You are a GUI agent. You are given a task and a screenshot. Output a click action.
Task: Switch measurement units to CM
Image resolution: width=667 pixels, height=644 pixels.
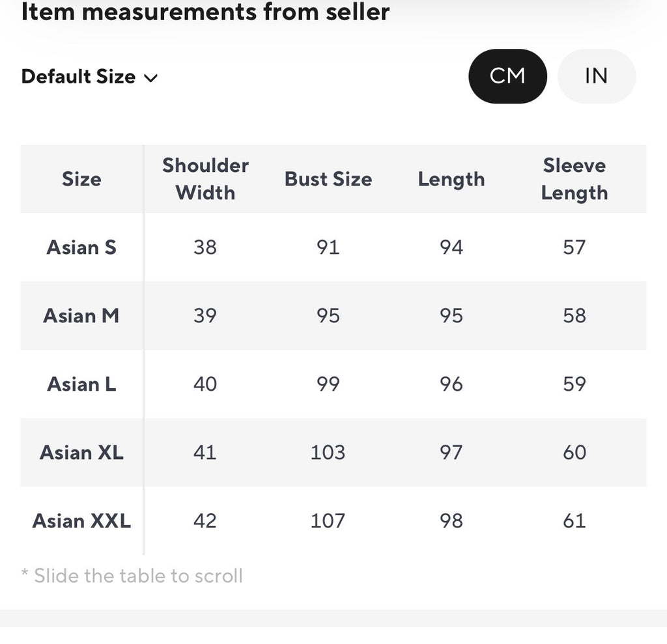coord(507,76)
